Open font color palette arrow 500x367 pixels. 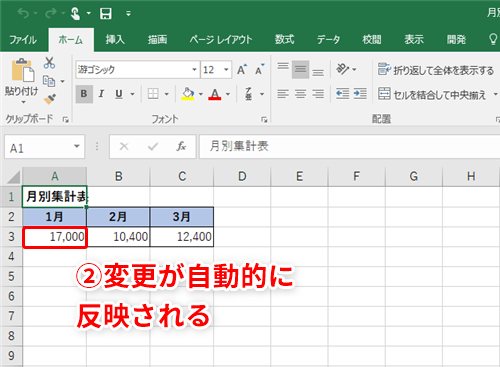tap(228, 94)
